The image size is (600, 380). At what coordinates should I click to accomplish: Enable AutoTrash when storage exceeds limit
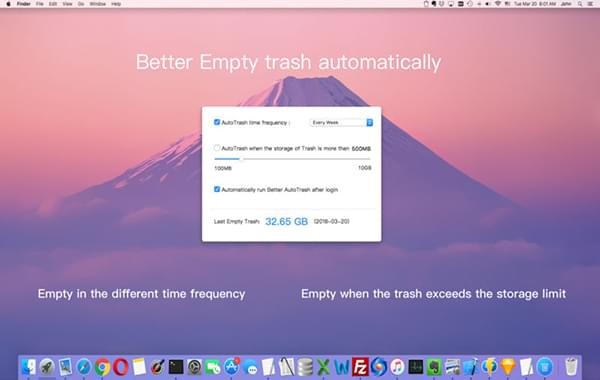pos(217,148)
